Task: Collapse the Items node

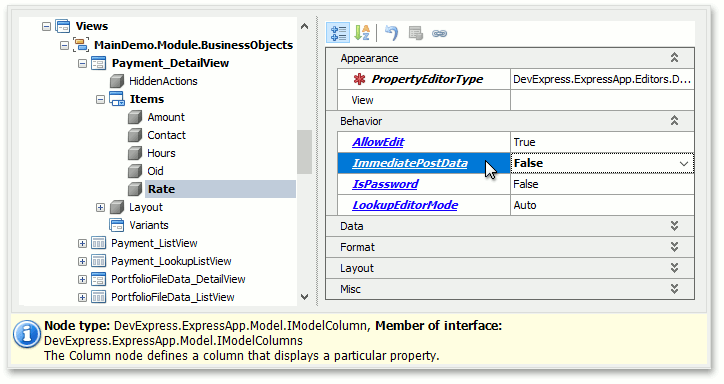Action: 100,99
